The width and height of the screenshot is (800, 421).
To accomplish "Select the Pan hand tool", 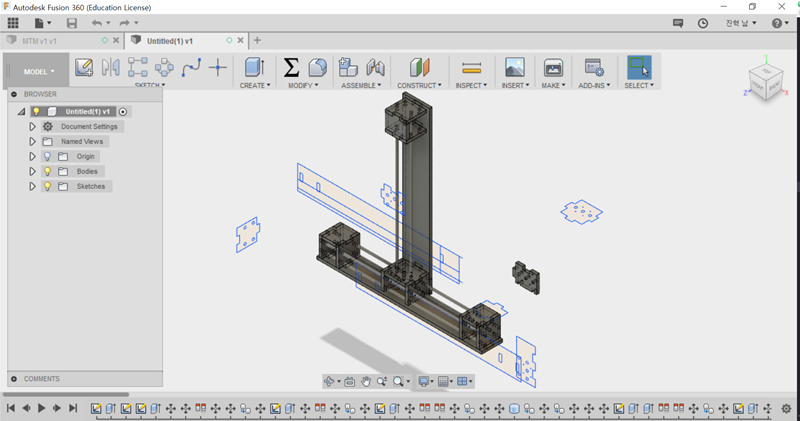I will [366, 381].
